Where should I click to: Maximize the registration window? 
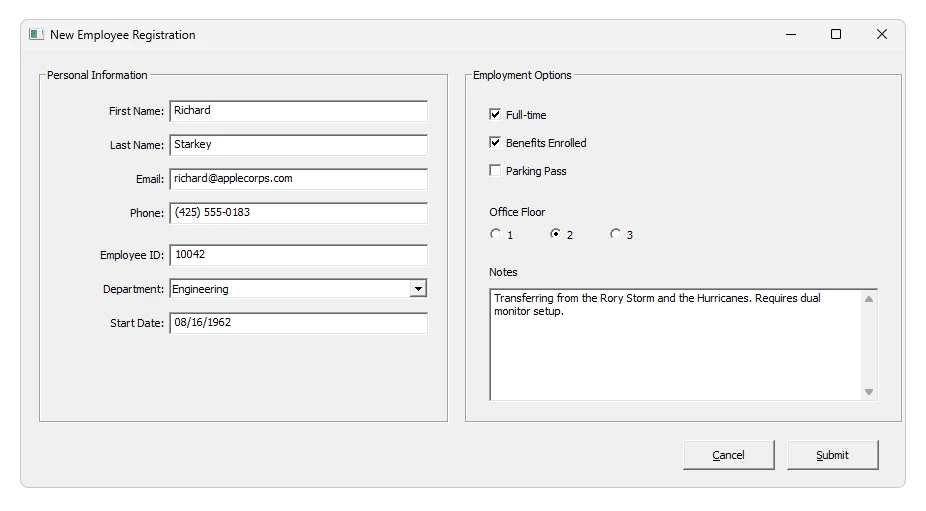836,35
